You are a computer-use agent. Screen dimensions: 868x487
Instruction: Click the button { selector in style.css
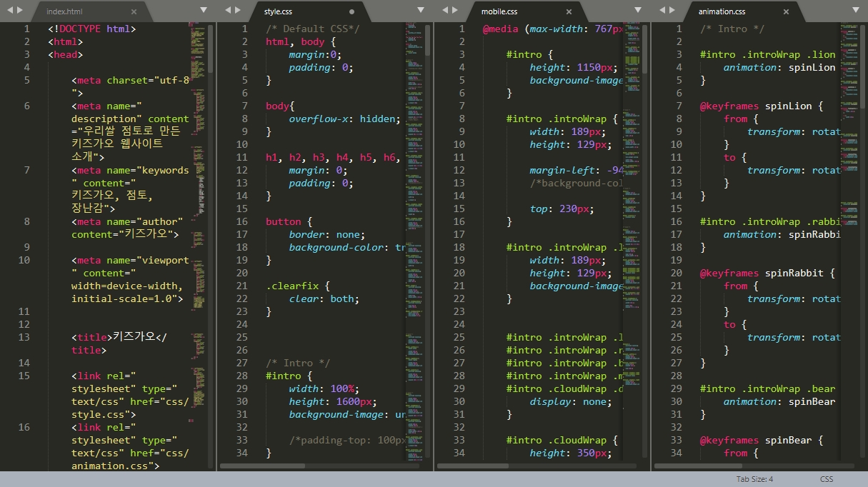(289, 221)
